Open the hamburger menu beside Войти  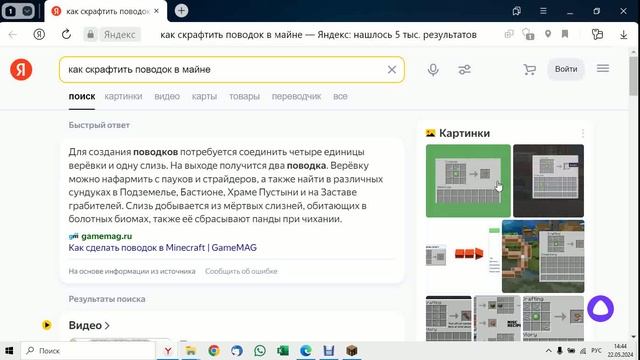point(603,69)
